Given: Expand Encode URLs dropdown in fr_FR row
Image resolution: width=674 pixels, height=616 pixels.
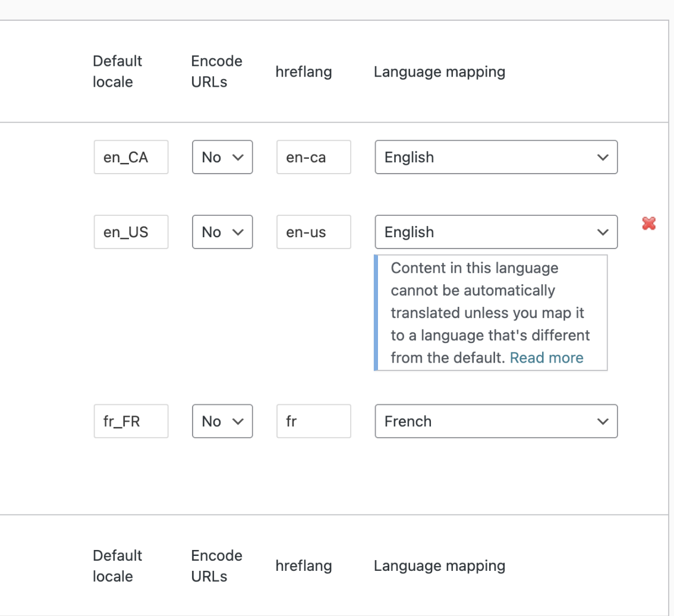Looking at the screenshot, I should (x=222, y=422).
